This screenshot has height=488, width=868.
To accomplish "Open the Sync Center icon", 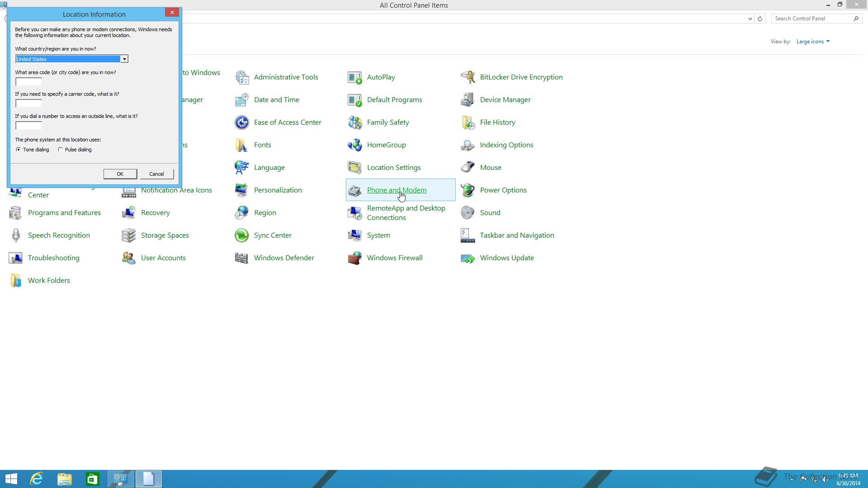I will [x=242, y=235].
